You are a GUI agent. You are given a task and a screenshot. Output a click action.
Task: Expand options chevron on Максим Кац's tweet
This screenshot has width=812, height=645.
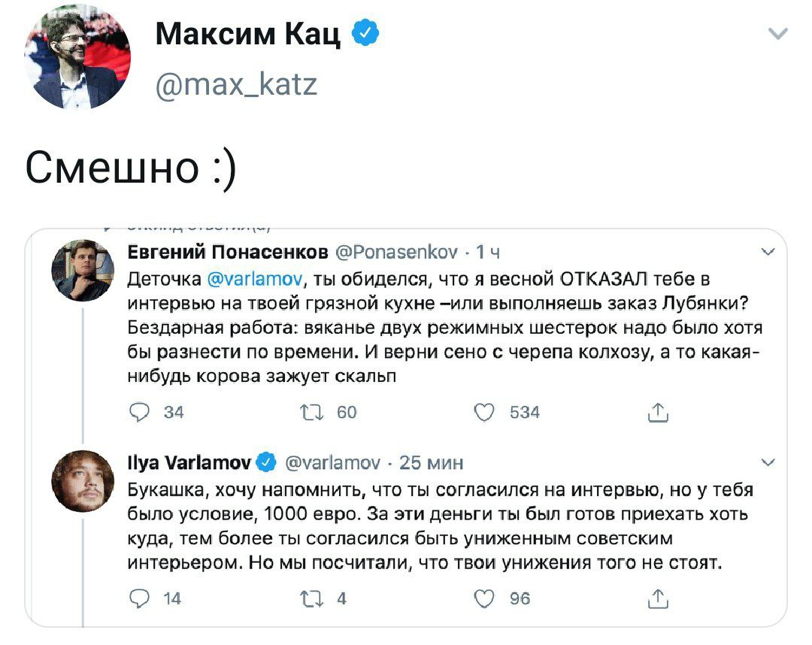pyautogui.click(x=778, y=34)
